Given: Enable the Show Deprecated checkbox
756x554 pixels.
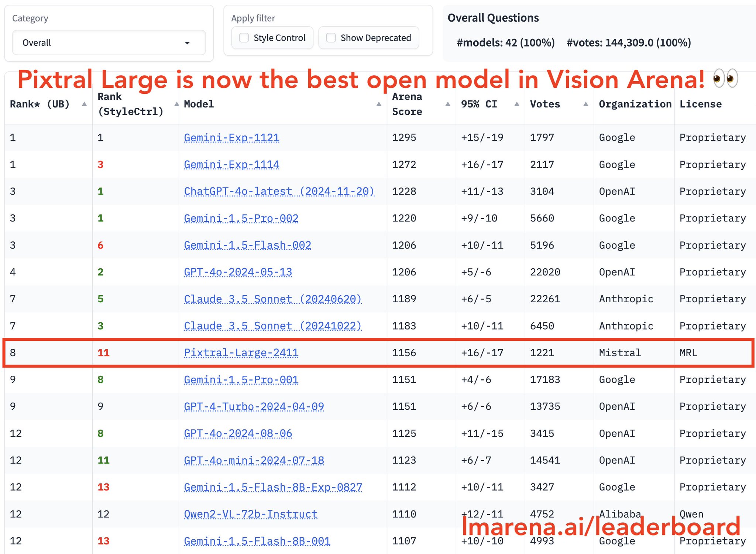Looking at the screenshot, I should coord(331,38).
